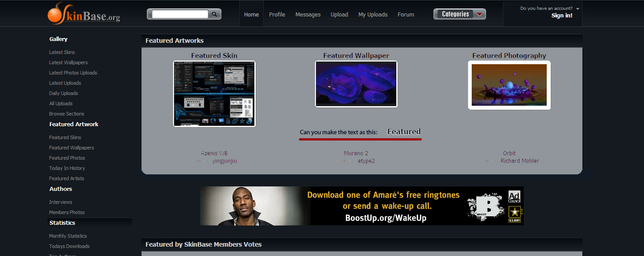Image resolution: width=644 pixels, height=256 pixels.
Task: Click the search magnifier icon
Action: coord(214,14)
